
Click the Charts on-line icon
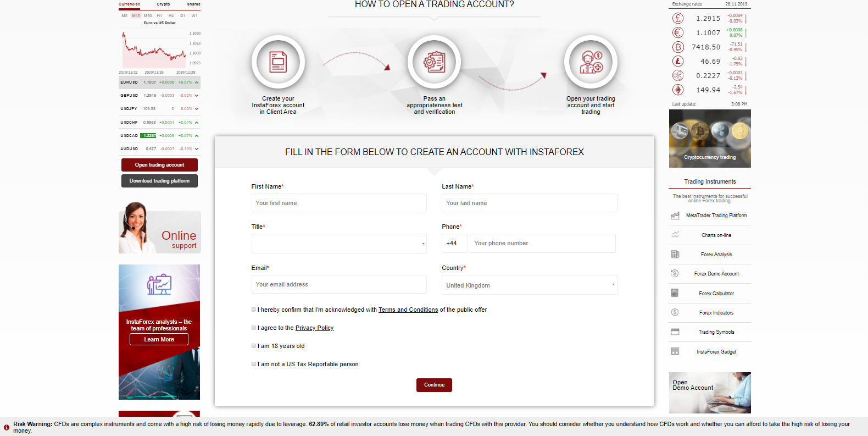point(675,235)
